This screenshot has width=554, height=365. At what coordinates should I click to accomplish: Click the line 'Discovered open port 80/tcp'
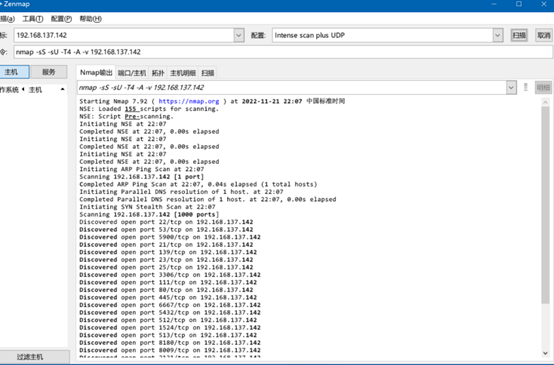(166, 290)
